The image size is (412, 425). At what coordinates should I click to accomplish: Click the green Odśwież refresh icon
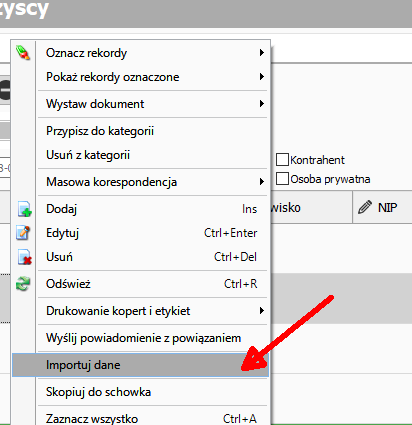tap(23, 284)
